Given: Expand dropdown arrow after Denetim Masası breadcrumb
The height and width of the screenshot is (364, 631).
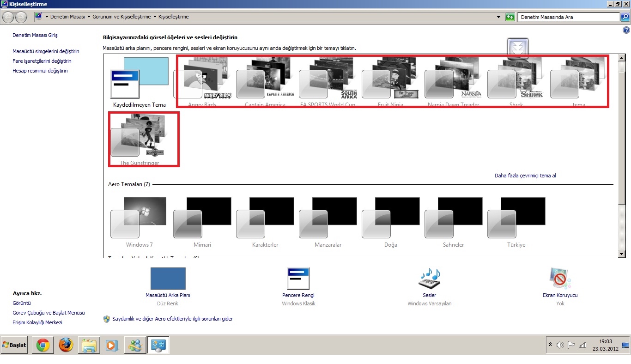Looking at the screenshot, I should point(89,17).
